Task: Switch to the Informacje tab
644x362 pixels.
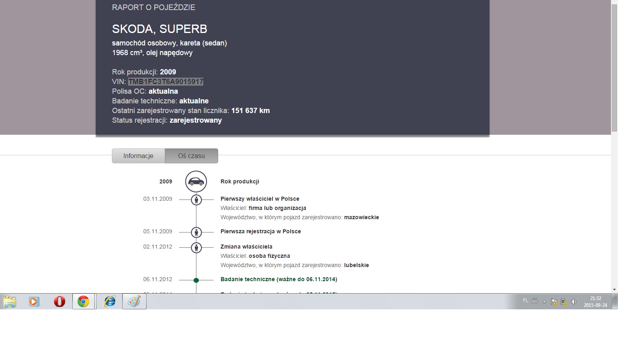Action: (x=138, y=156)
